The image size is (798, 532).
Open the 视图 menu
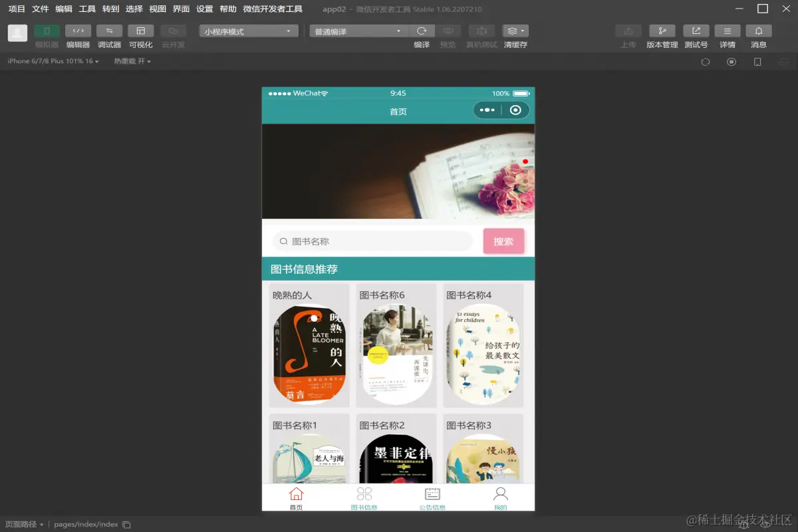pyautogui.click(x=158, y=9)
